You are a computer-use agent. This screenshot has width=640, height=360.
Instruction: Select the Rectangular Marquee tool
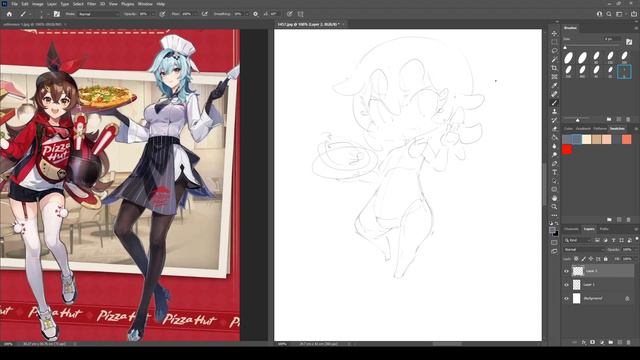pos(554,42)
